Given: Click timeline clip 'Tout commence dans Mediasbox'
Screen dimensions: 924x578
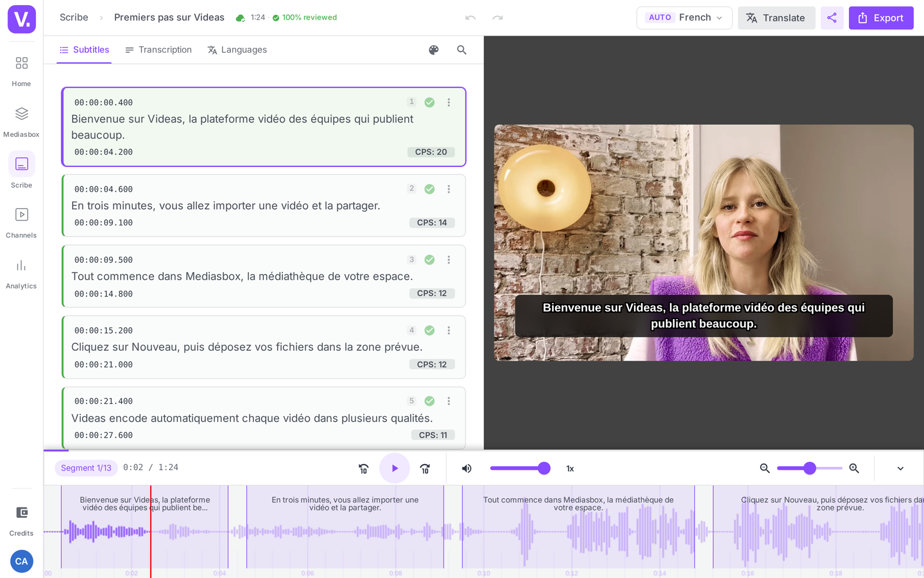Looking at the screenshot, I should coord(578,527).
